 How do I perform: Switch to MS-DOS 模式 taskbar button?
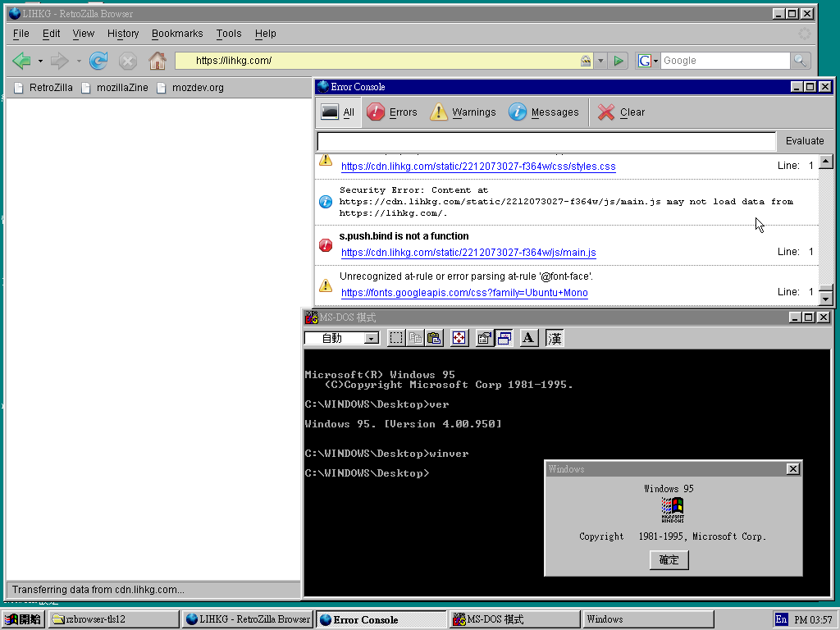click(x=515, y=619)
